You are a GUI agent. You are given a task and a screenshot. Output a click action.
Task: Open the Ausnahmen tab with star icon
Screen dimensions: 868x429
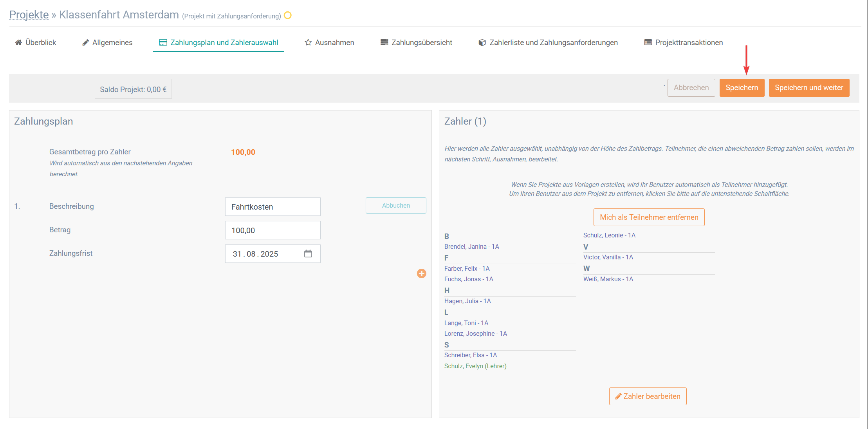click(x=329, y=42)
